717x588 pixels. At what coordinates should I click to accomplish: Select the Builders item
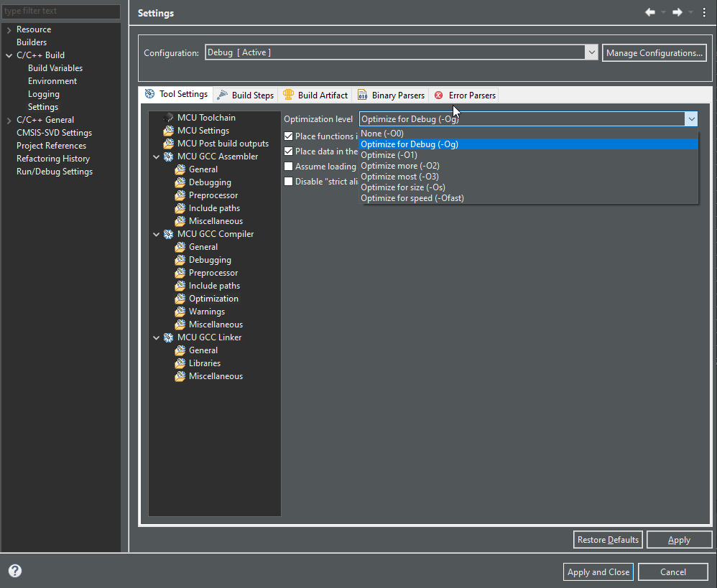pyautogui.click(x=32, y=42)
